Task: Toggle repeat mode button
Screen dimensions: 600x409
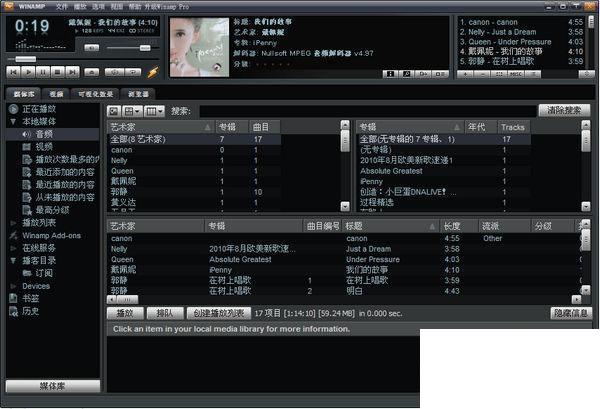Action: click(133, 72)
